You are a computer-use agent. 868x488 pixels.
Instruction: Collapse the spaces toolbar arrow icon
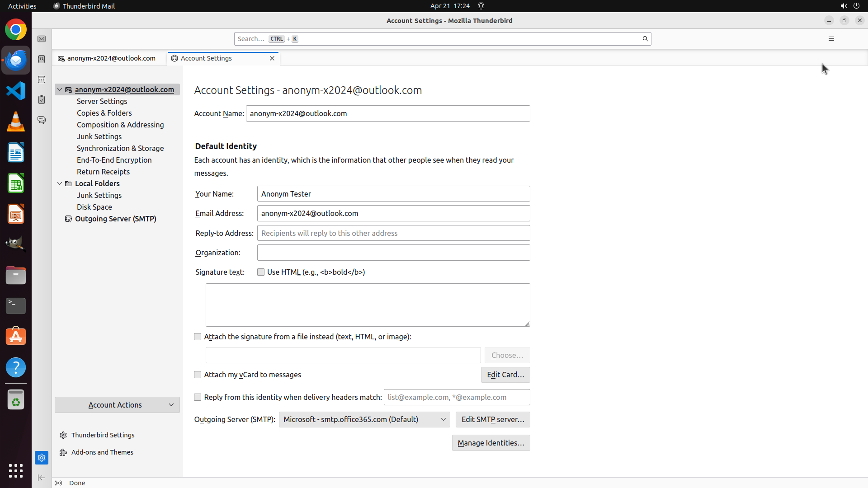pyautogui.click(x=42, y=478)
